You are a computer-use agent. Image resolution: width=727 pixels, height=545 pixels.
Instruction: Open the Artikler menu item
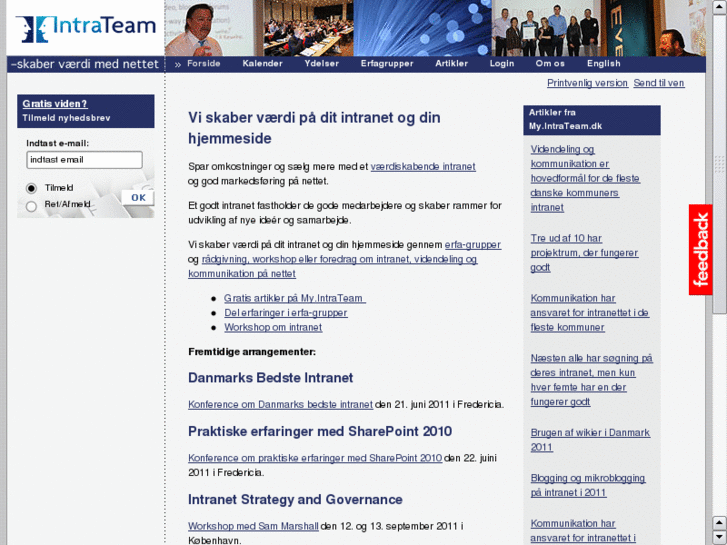click(x=452, y=64)
